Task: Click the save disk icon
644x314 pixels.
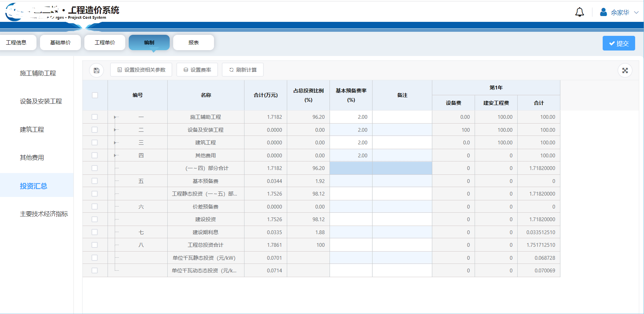Action: 97,70
